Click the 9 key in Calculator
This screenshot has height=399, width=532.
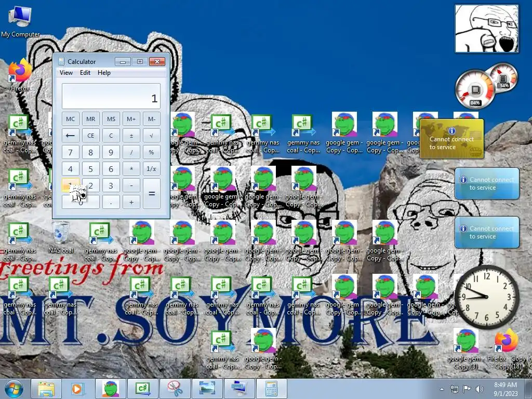click(x=111, y=152)
